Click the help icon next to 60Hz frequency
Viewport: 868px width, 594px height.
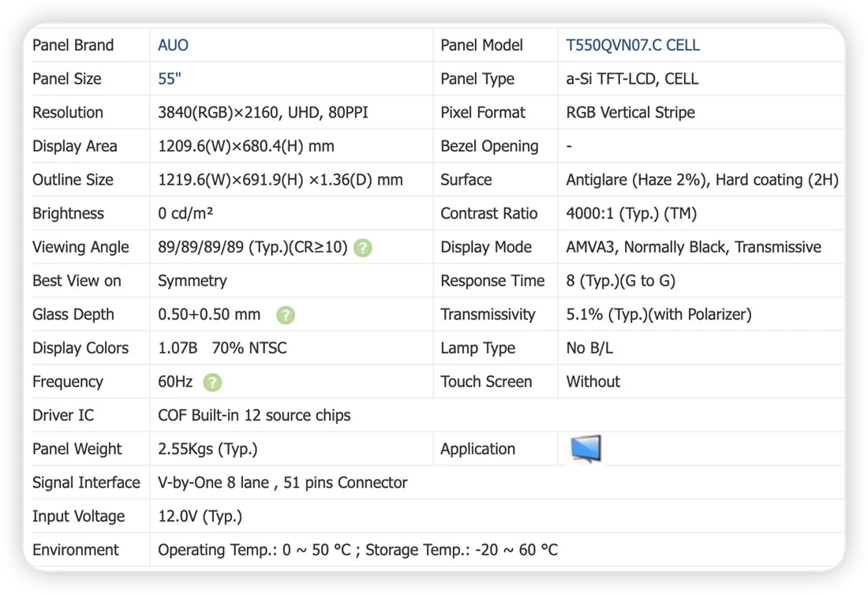click(212, 383)
